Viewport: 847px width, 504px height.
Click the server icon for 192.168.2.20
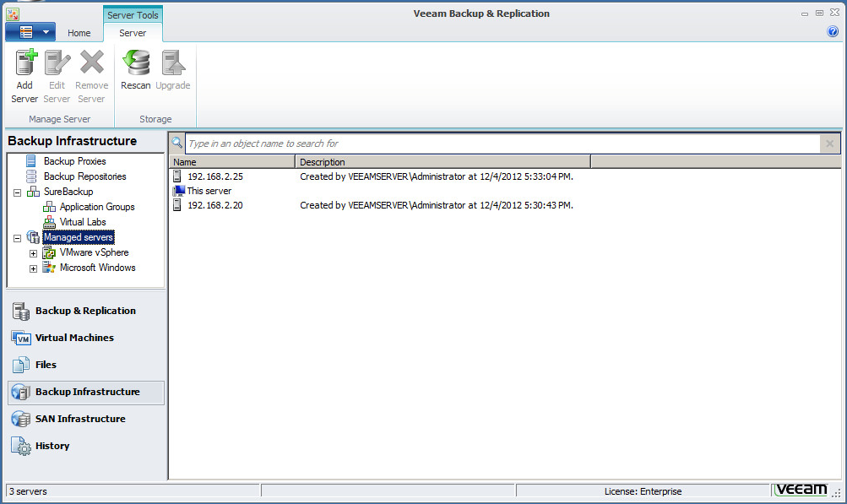(177, 205)
